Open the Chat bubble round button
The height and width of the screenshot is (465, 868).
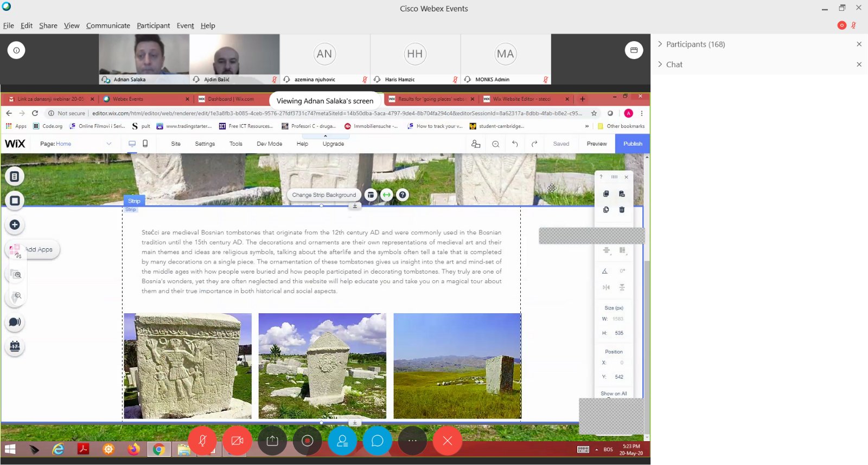(x=377, y=441)
